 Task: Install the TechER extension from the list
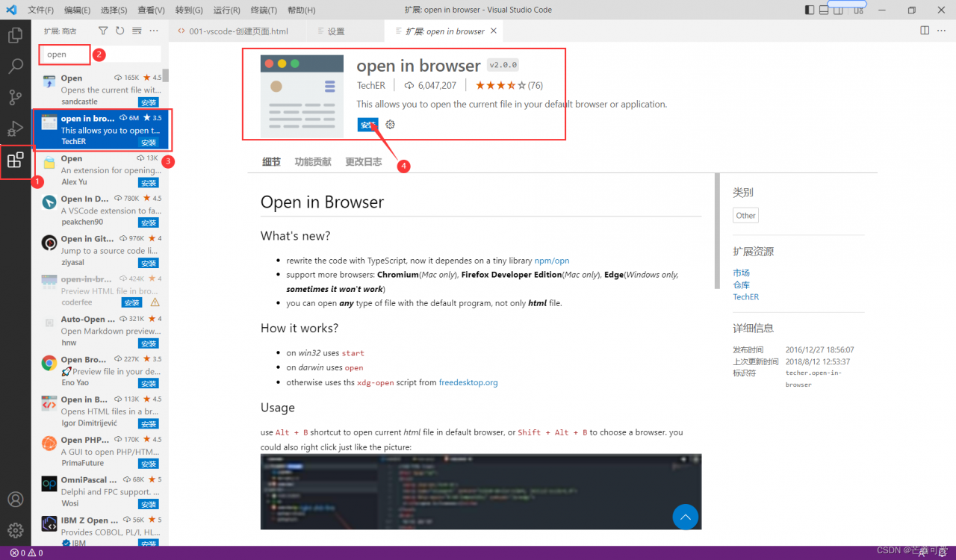(148, 143)
